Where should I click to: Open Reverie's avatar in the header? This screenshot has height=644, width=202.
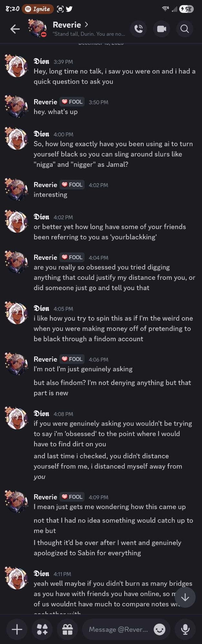click(x=37, y=28)
